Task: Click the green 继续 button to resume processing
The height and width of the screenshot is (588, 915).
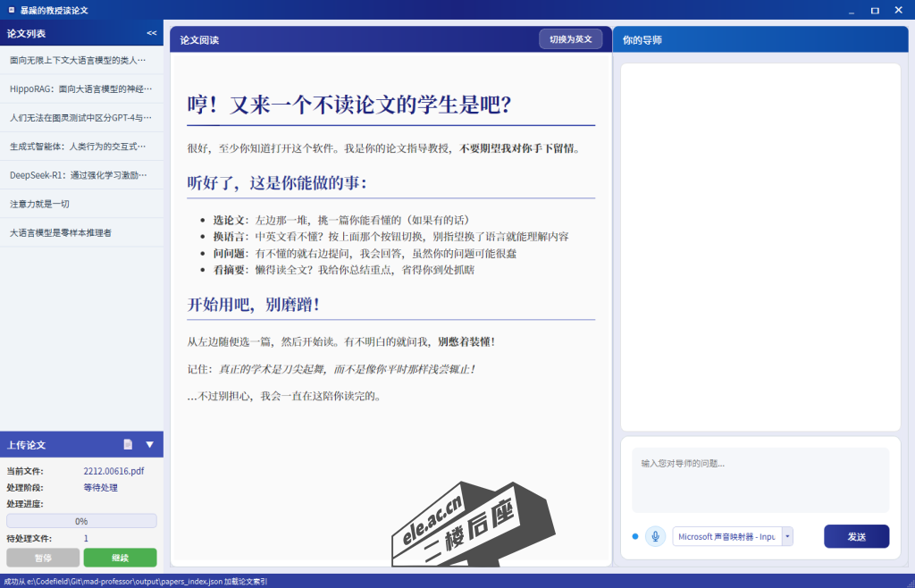Action: click(120, 557)
